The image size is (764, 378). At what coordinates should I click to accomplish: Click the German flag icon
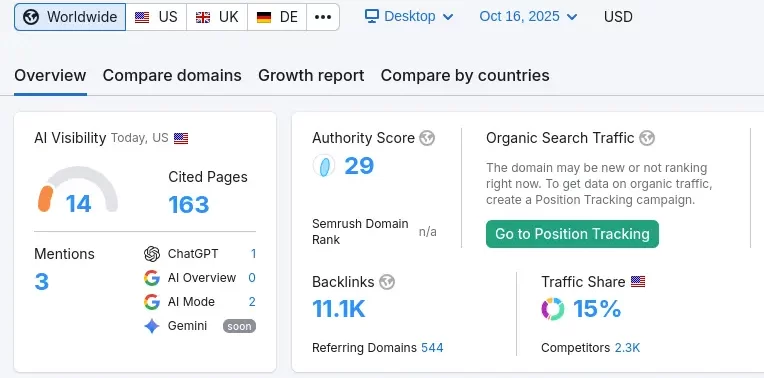264,18
